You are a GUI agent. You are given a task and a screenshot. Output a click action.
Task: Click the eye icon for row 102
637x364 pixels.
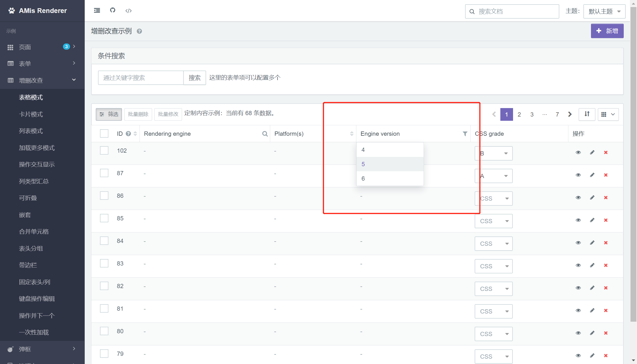[x=578, y=152]
